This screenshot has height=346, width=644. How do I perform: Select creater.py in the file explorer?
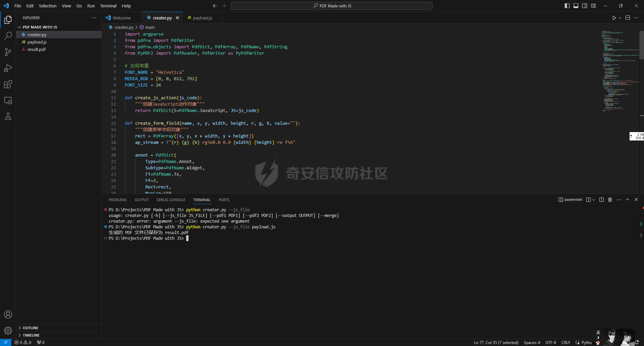tap(59, 35)
